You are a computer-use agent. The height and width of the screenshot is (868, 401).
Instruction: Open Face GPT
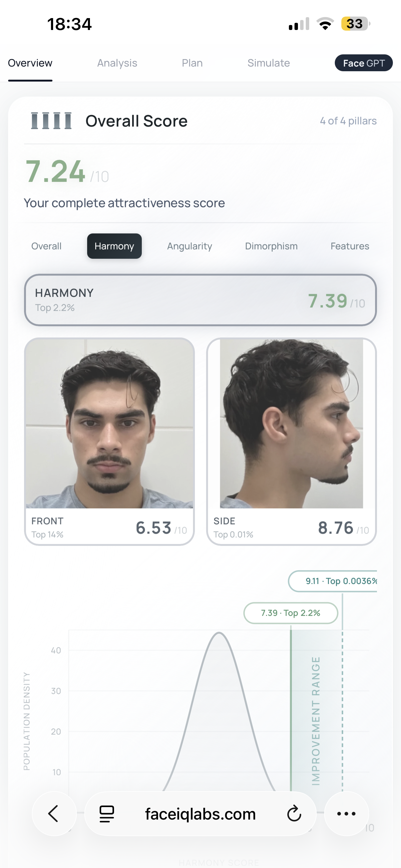364,63
